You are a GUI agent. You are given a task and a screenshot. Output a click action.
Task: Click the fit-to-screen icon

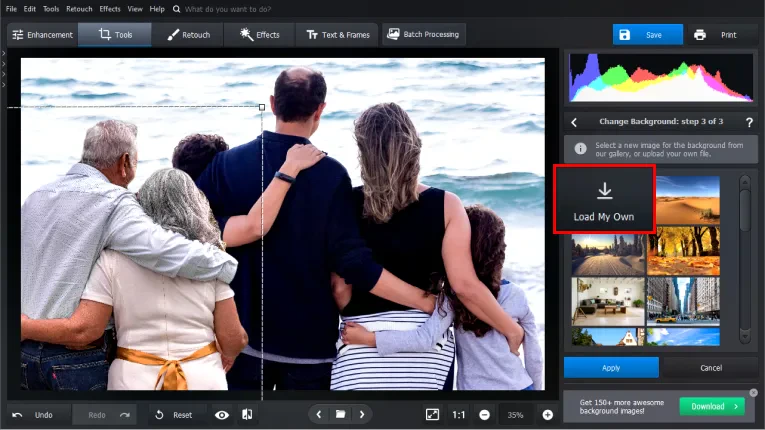(x=432, y=414)
